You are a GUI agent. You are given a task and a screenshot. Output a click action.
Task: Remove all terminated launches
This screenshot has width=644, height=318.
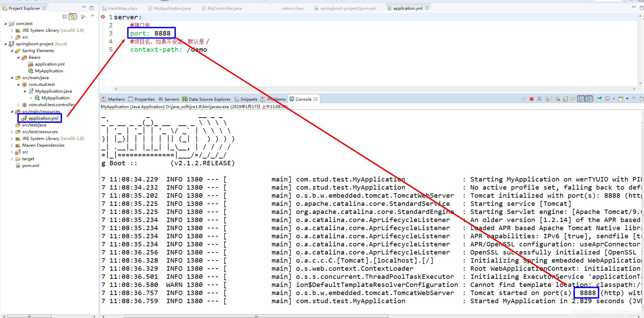coord(547,99)
